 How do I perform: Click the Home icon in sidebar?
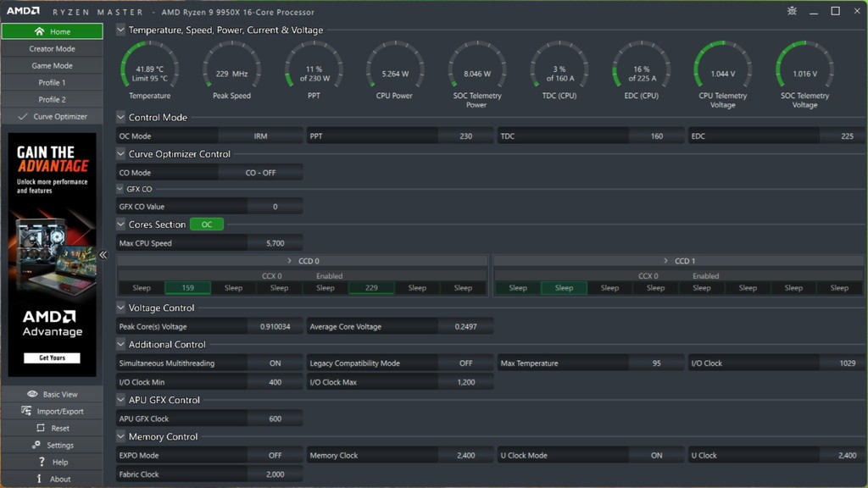(39, 31)
